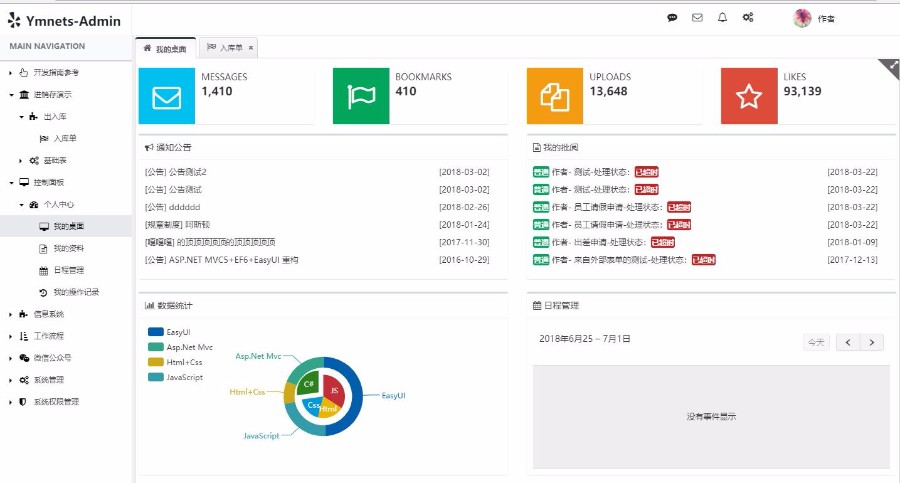Click the username beside the avatar

coord(827,19)
